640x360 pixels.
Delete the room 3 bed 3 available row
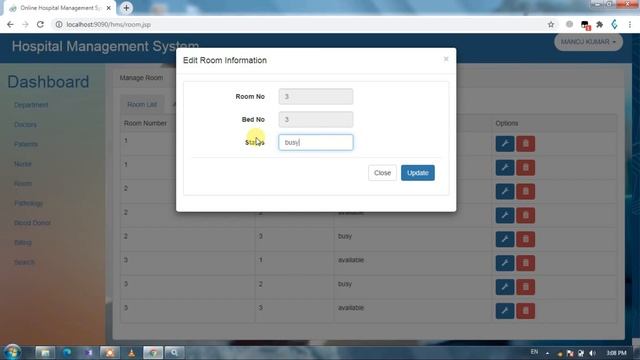[x=525, y=311]
